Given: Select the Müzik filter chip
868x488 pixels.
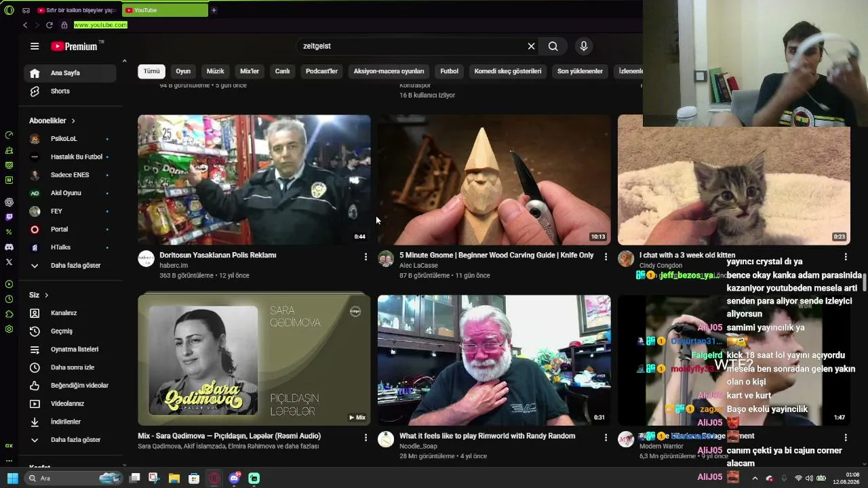Looking at the screenshot, I should pyautogui.click(x=215, y=71).
